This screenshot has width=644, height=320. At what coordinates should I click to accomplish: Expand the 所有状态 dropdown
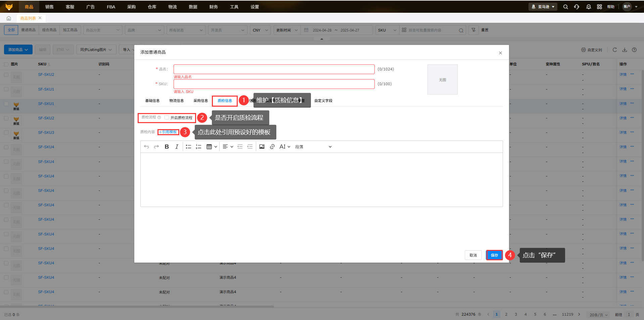[x=186, y=30]
